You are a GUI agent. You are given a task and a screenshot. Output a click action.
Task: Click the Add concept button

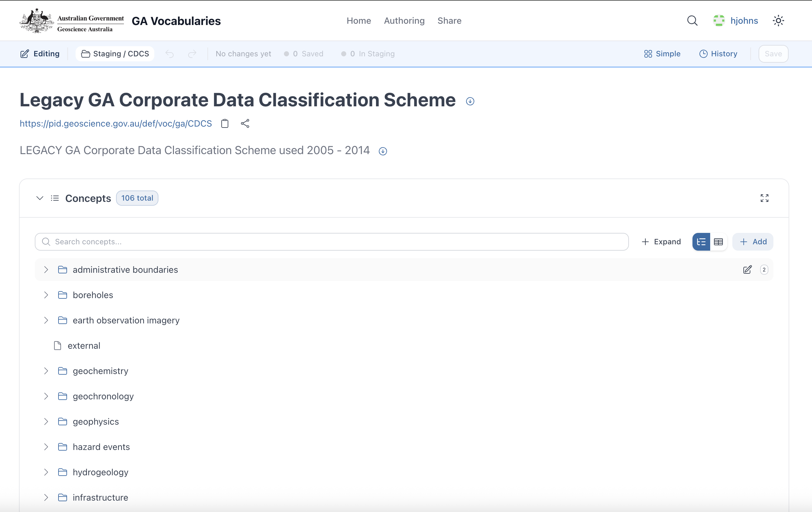click(x=753, y=242)
